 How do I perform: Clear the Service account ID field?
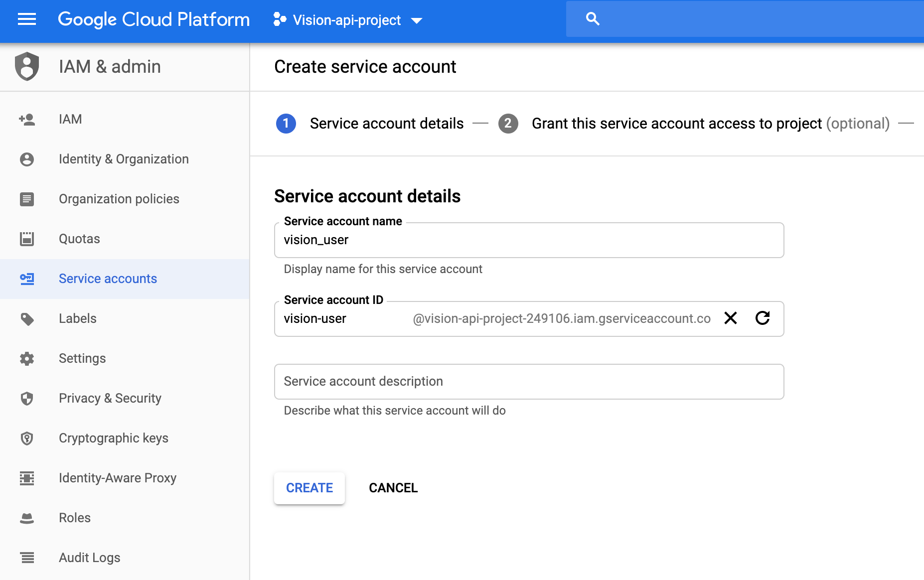(731, 318)
